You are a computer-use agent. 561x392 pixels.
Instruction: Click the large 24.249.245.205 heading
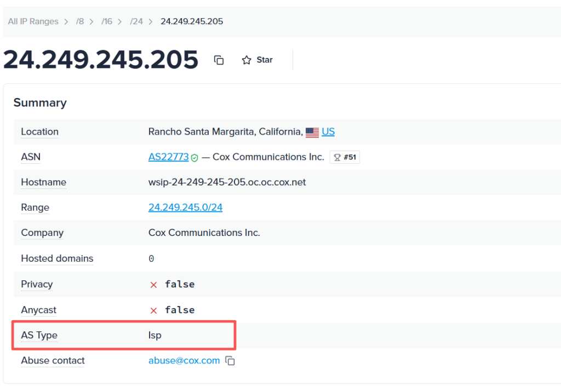point(101,59)
